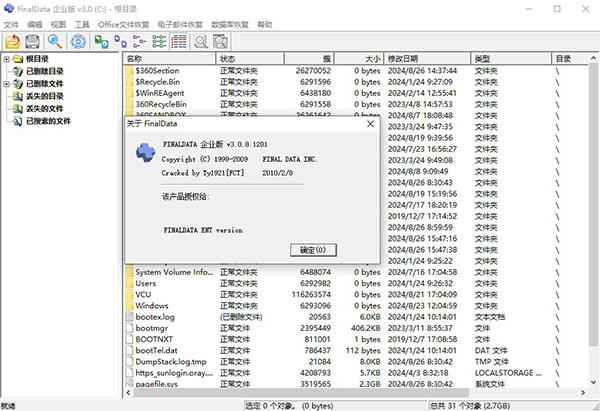Open the 帮助 menu
This screenshot has width=600, height=411.
coord(264,24)
